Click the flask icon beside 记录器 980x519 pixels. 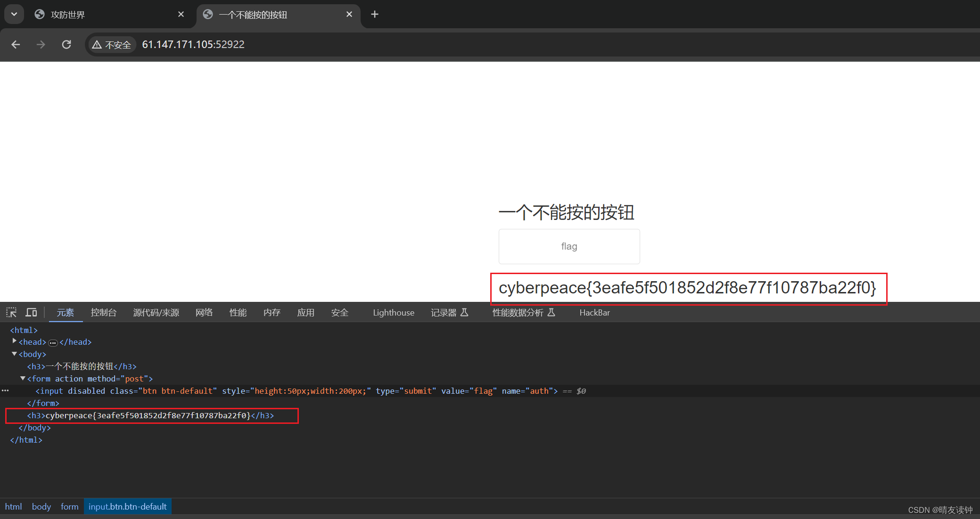click(x=465, y=312)
